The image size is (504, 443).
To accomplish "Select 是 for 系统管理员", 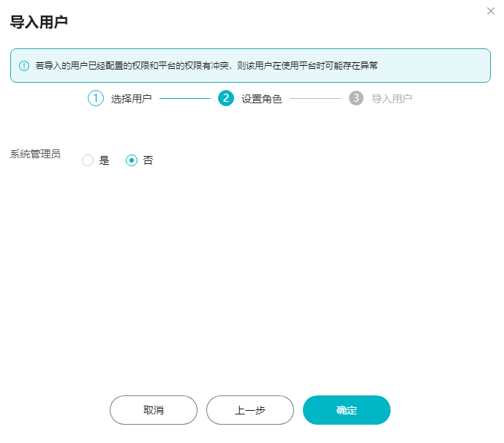I will [x=88, y=160].
